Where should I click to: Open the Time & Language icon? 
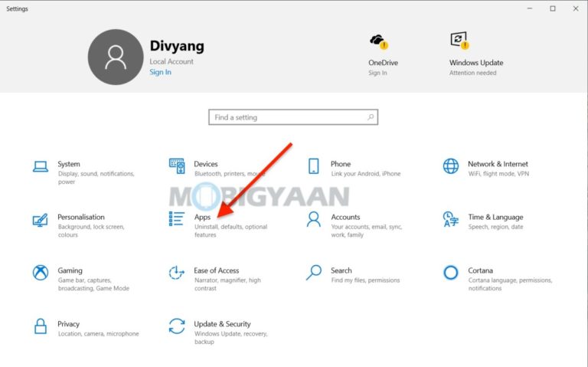(451, 219)
